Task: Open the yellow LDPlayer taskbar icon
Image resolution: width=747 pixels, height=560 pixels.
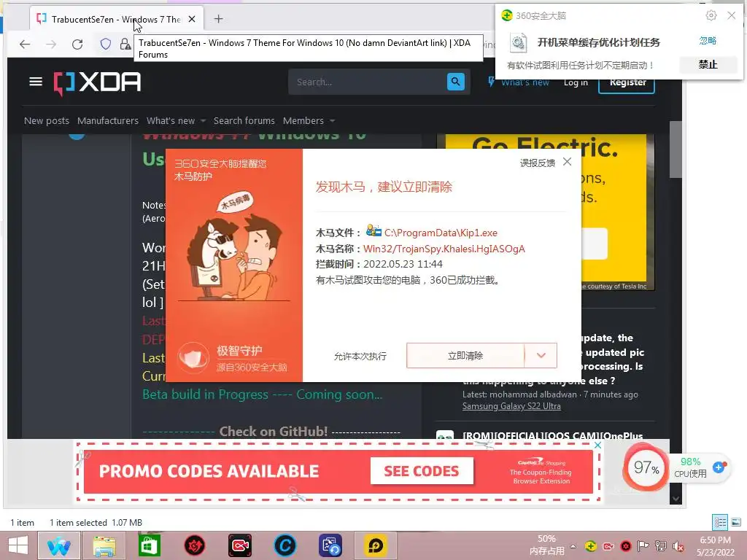Action: (x=376, y=545)
